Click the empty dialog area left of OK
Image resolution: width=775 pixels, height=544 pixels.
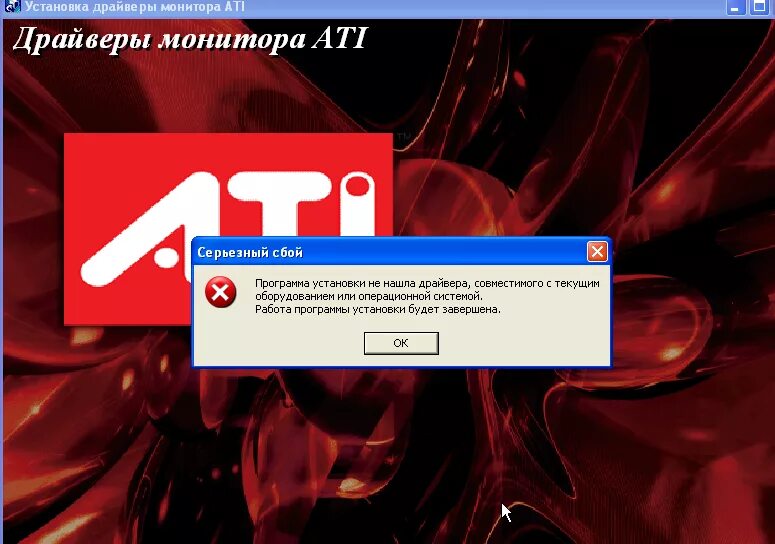(x=277, y=343)
